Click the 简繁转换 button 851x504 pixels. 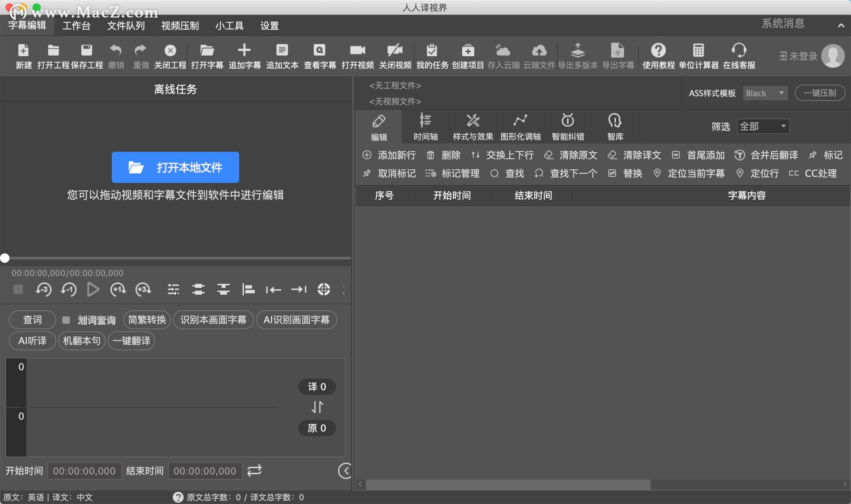click(x=147, y=320)
